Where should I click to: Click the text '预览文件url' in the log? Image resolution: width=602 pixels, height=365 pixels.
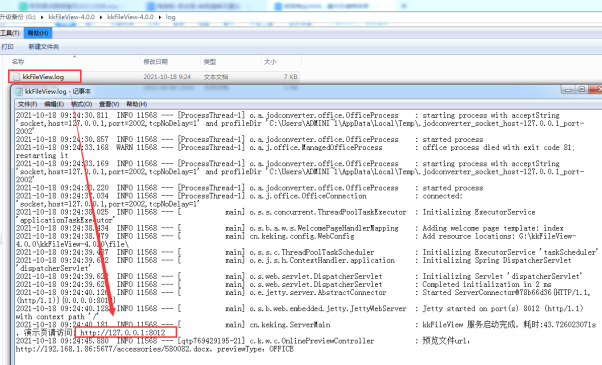[445, 341]
